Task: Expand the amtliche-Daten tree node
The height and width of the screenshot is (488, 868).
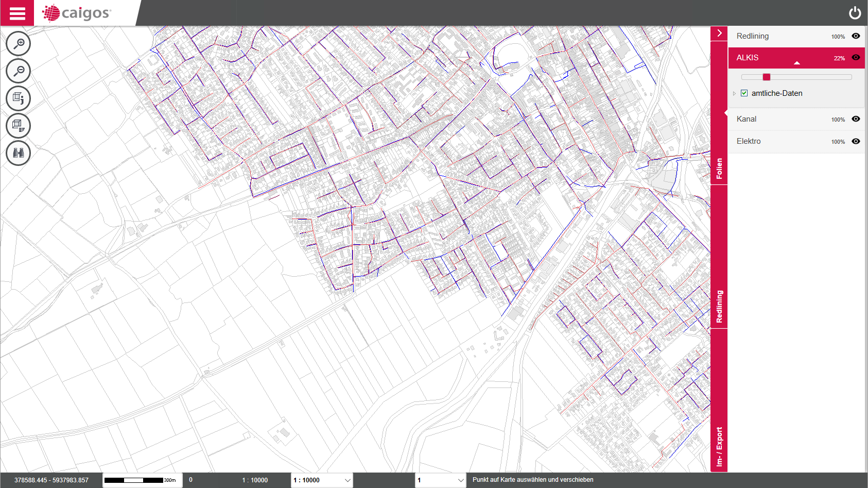Action: click(x=734, y=93)
